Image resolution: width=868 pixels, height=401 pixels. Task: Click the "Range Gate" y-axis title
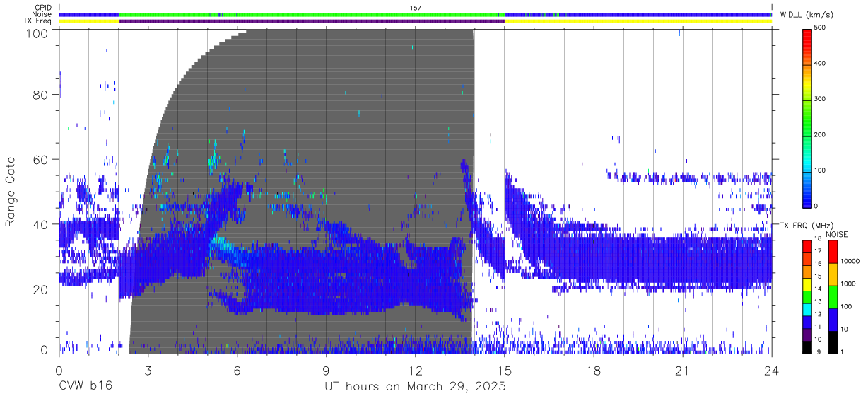pos(11,192)
